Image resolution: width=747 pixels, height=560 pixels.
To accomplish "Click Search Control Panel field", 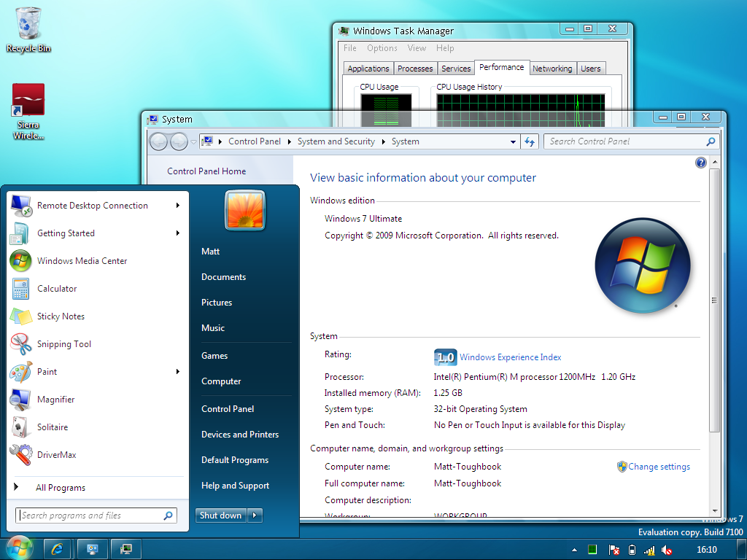I will [631, 141].
